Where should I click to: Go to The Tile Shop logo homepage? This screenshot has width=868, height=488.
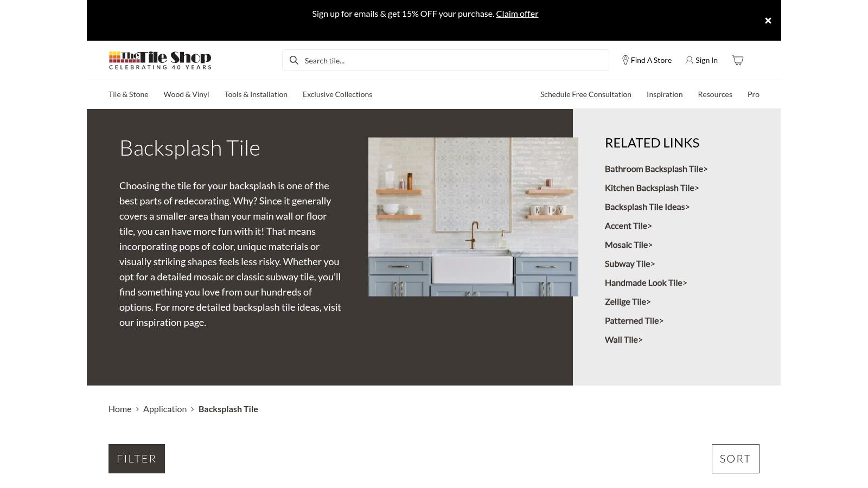coord(160,60)
